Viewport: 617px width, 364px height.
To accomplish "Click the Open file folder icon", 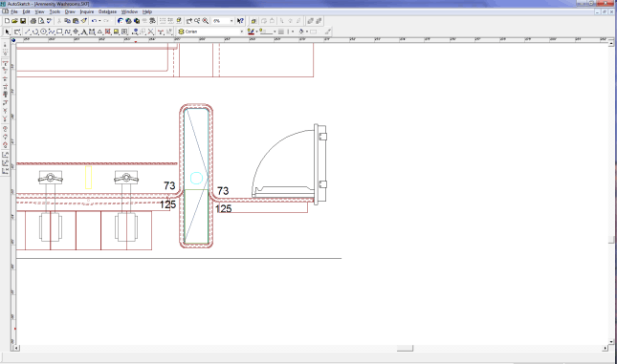I will coord(14,21).
